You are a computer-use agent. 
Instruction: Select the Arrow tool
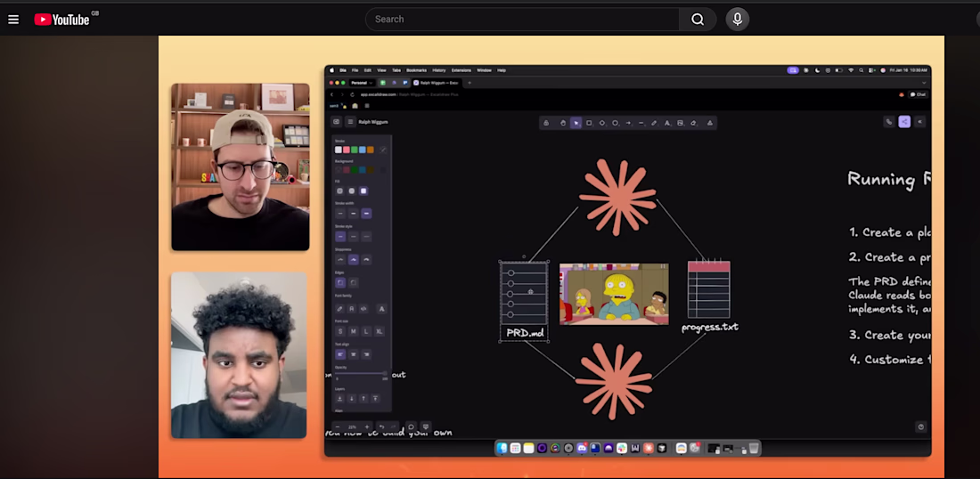[628, 123]
